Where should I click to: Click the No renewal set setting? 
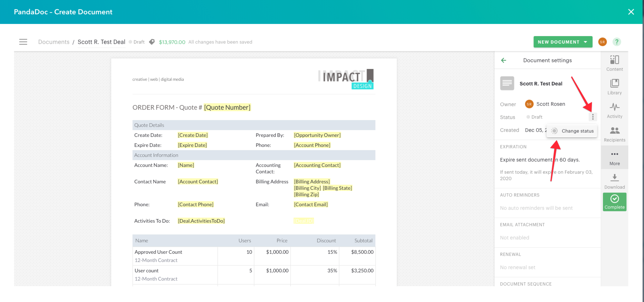click(518, 267)
